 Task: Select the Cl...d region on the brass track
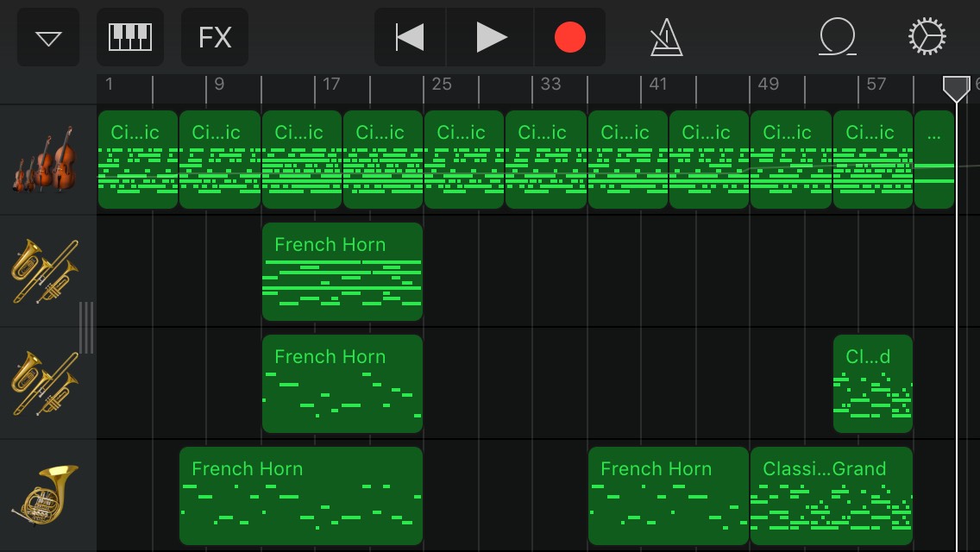coord(873,383)
